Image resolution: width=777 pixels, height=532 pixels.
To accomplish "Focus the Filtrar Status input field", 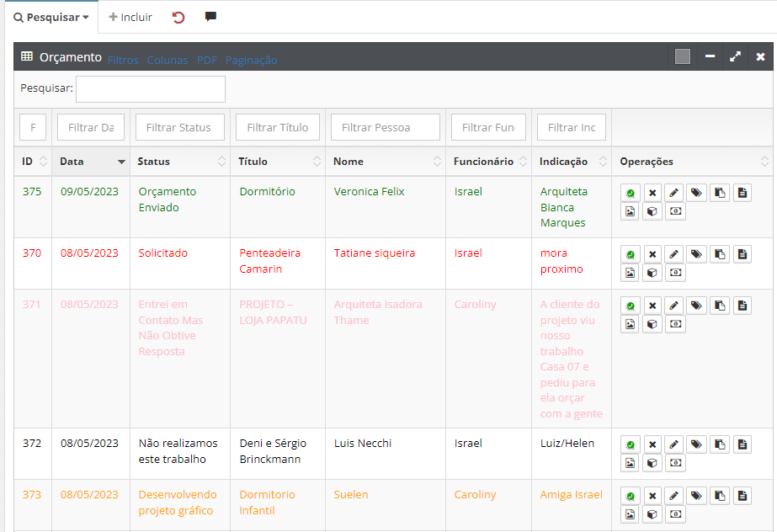I will [x=179, y=127].
